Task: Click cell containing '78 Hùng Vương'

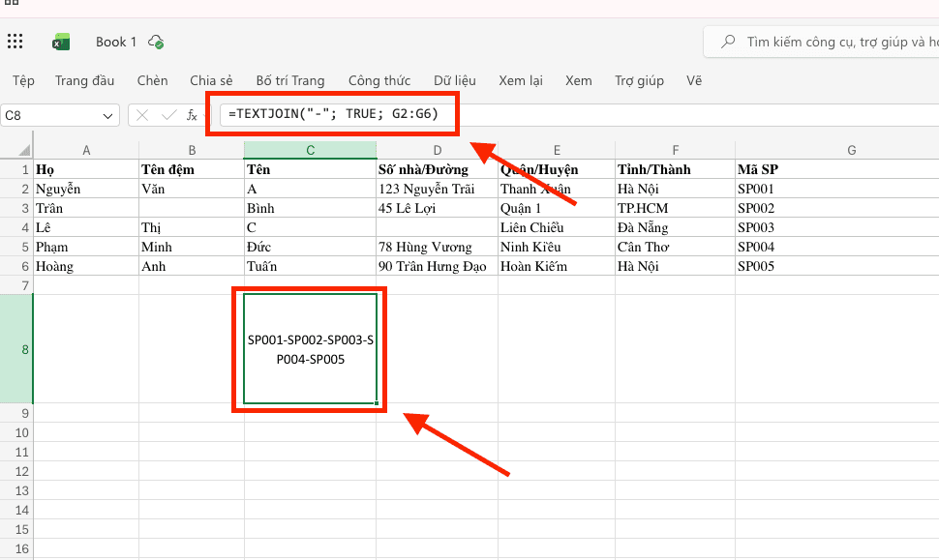Action: (x=438, y=247)
